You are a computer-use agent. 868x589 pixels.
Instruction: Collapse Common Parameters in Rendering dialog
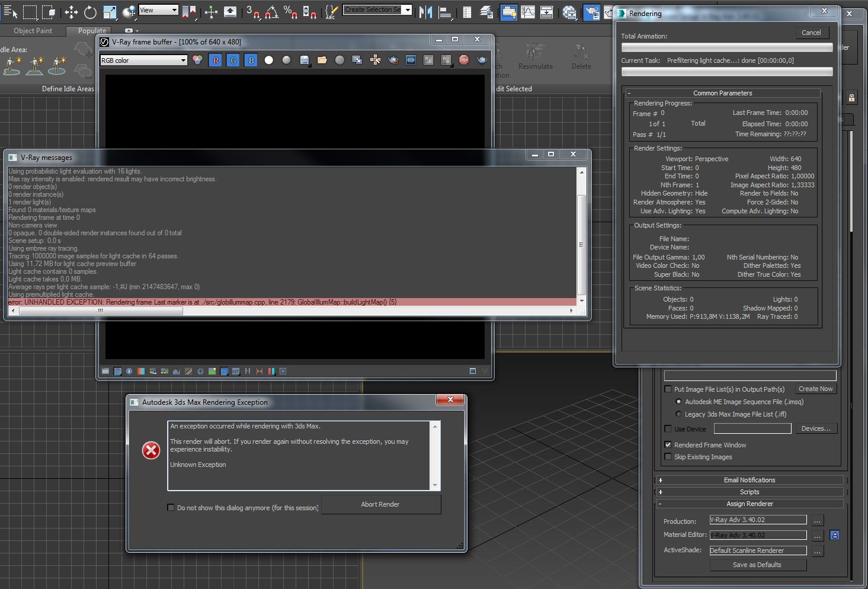coord(723,93)
